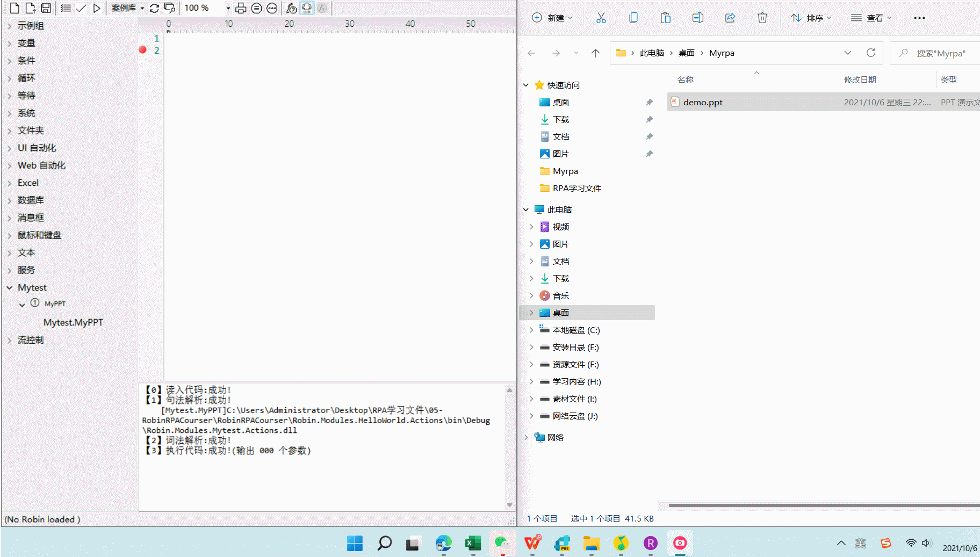Click the Cut scissors icon in Explorer

(x=601, y=18)
